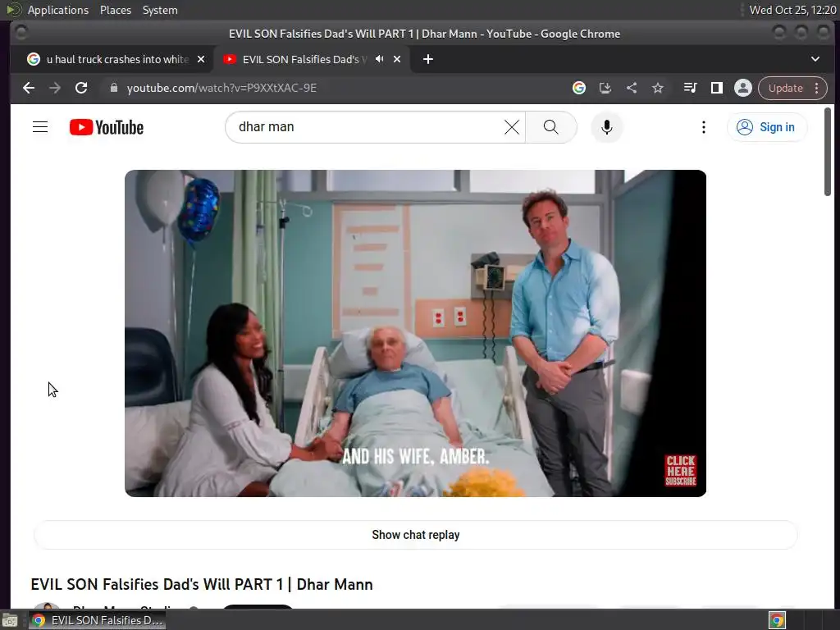The width and height of the screenshot is (840, 630).
Task: Open Chrome profile avatar
Action: tap(743, 88)
